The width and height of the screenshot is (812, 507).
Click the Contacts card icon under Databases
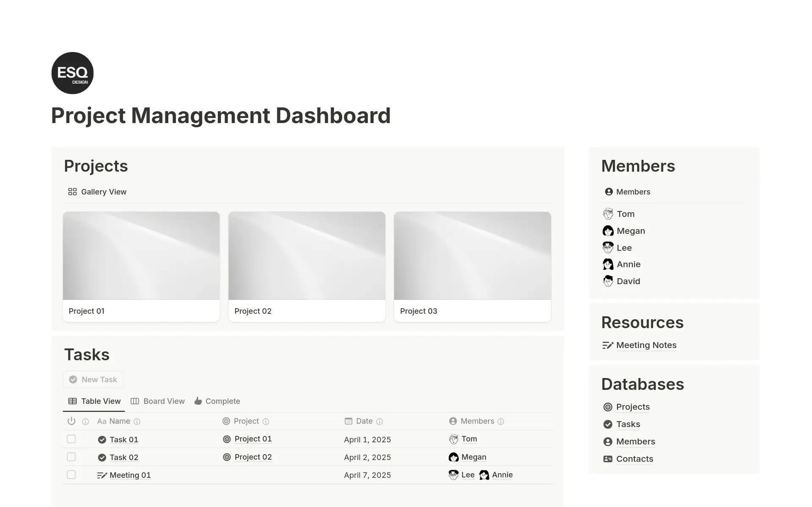coord(608,459)
